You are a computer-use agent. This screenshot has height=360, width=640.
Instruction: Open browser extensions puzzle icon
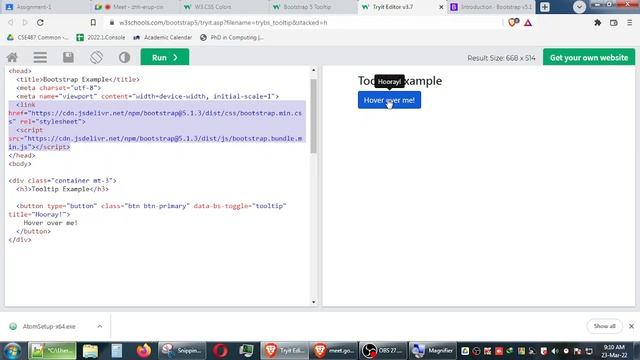point(598,23)
